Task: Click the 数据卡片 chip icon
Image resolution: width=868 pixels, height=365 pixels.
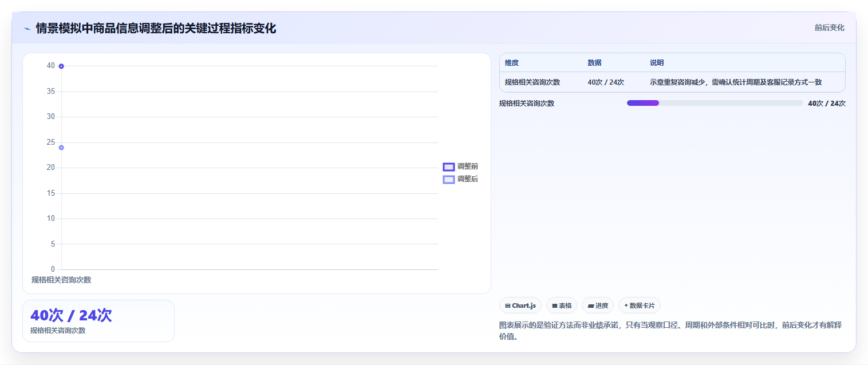Action: (x=626, y=306)
